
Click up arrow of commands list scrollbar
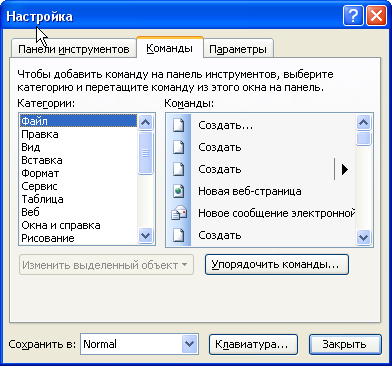pyautogui.click(x=363, y=122)
